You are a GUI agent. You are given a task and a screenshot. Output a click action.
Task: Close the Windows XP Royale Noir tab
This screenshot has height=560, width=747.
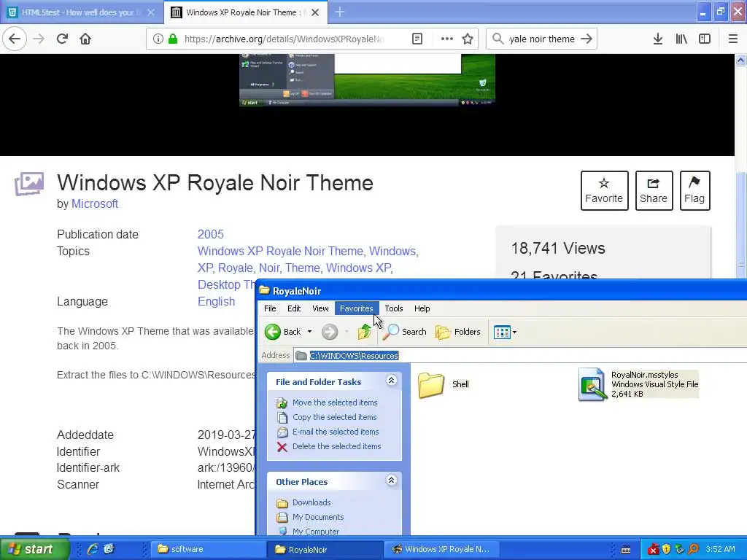pyautogui.click(x=315, y=12)
